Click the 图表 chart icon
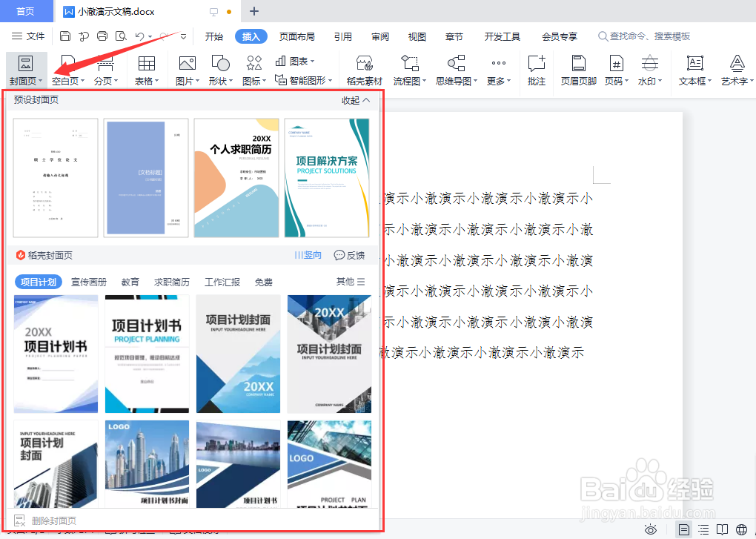The height and width of the screenshot is (539, 756). 294,62
